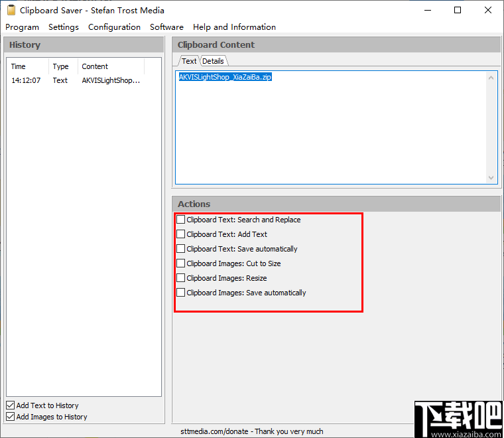Open the Settings menu
The height and width of the screenshot is (438, 504).
point(63,27)
